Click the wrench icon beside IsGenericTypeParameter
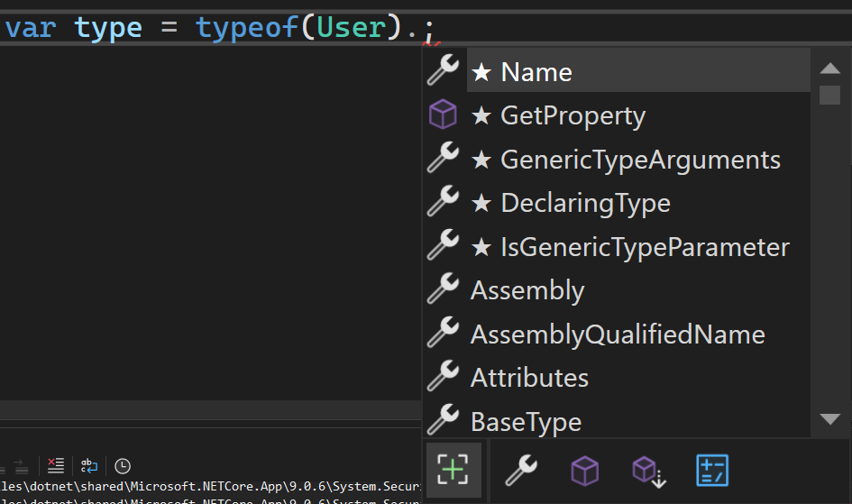852x504 pixels. (x=444, y=245)
